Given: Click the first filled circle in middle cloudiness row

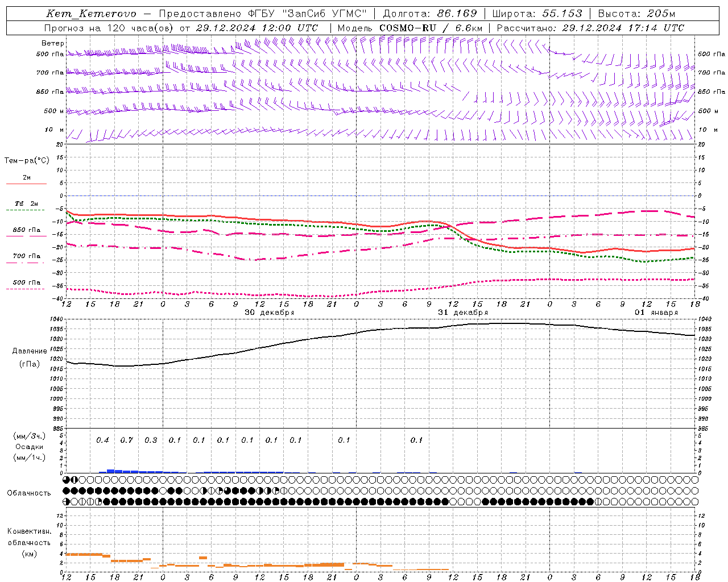Looking at the screenshot, I should point(67,490).
